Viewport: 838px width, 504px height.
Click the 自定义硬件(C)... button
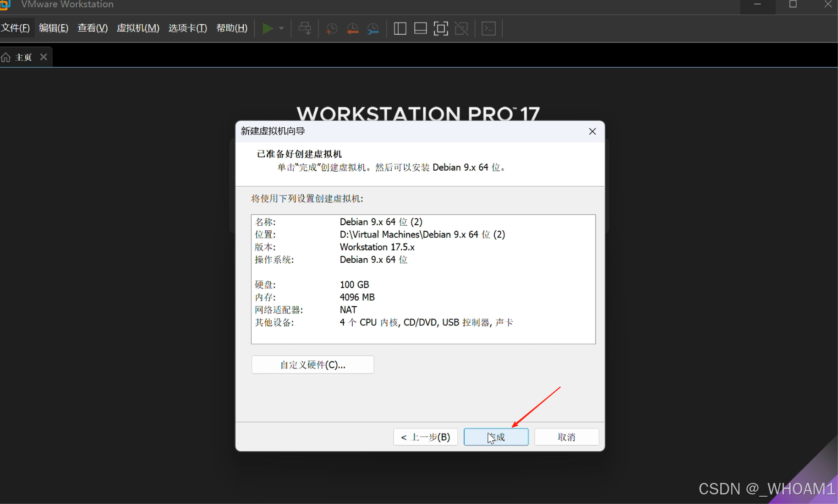pos(313,365)
